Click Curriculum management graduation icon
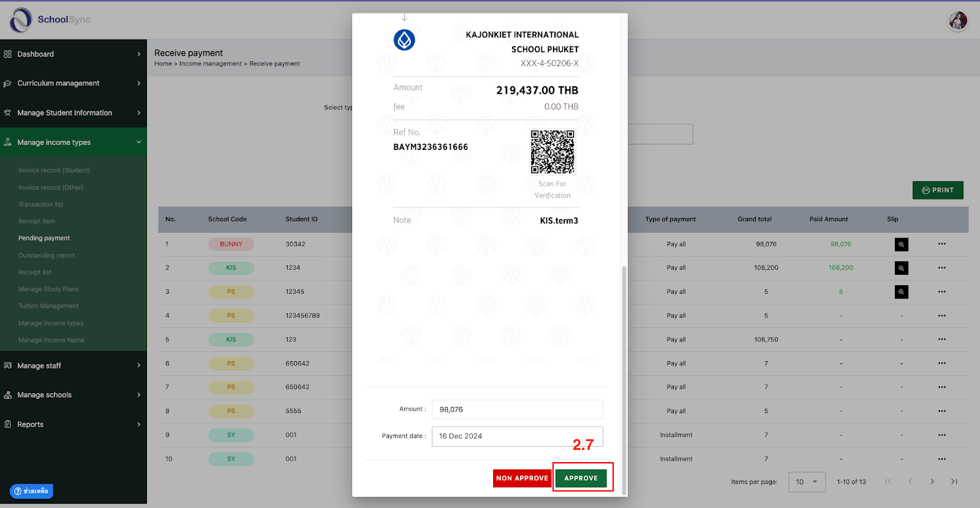The image size is (980, 508). [x=8, y=83]
